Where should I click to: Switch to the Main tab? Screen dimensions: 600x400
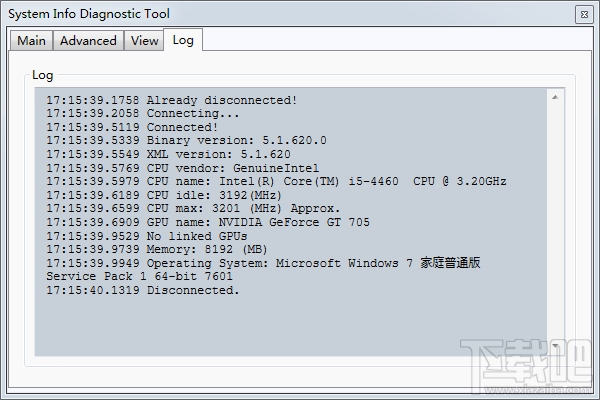click(x=31, y=41)
